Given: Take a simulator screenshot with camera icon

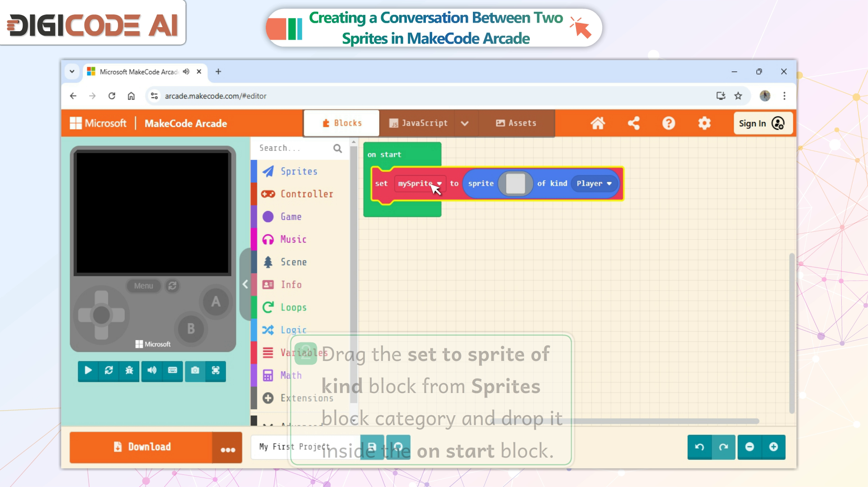Looking at the screenshot, I should pos(195,370).
